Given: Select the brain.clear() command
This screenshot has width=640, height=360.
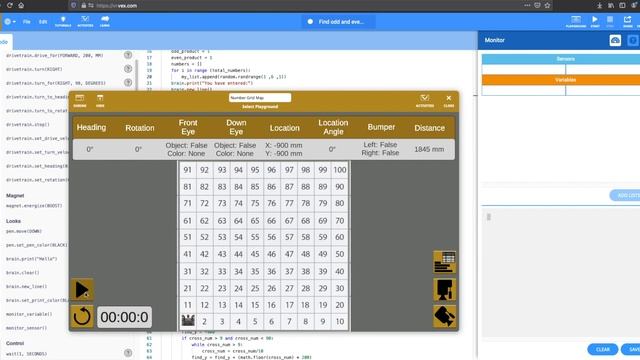Looking at the screenshot, I should (23, 273).
